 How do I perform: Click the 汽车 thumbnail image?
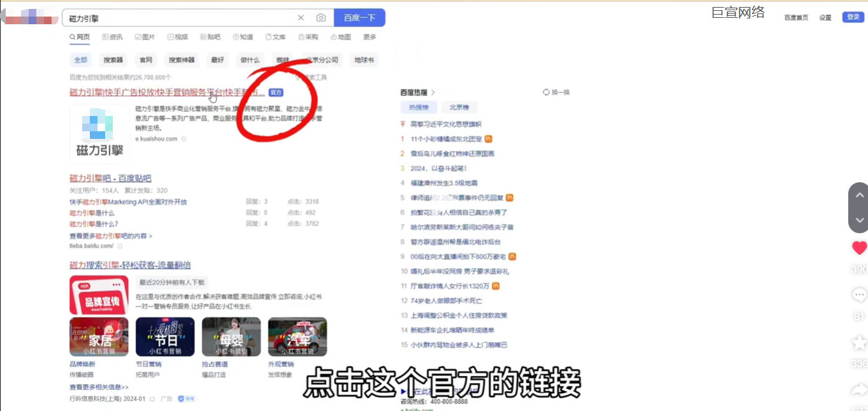[x=298, y=336]
